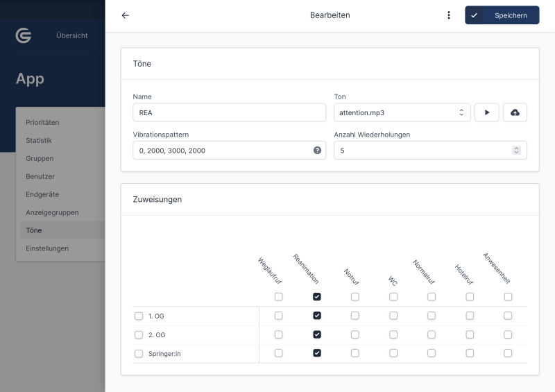Click the Vibrationspattern help question icon

pos(317,151)
